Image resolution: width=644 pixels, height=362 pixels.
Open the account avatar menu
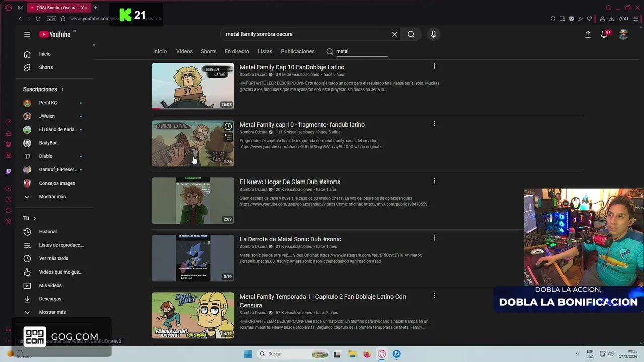[x=623, y=34]
